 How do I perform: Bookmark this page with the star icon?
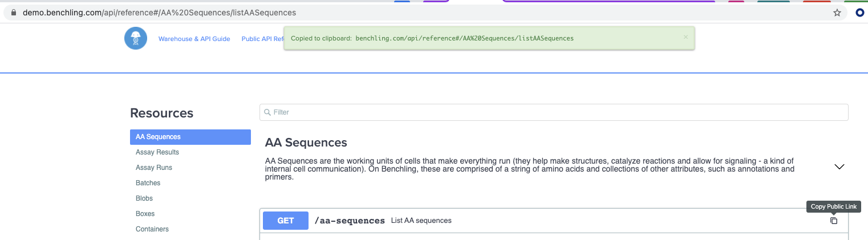837,13
